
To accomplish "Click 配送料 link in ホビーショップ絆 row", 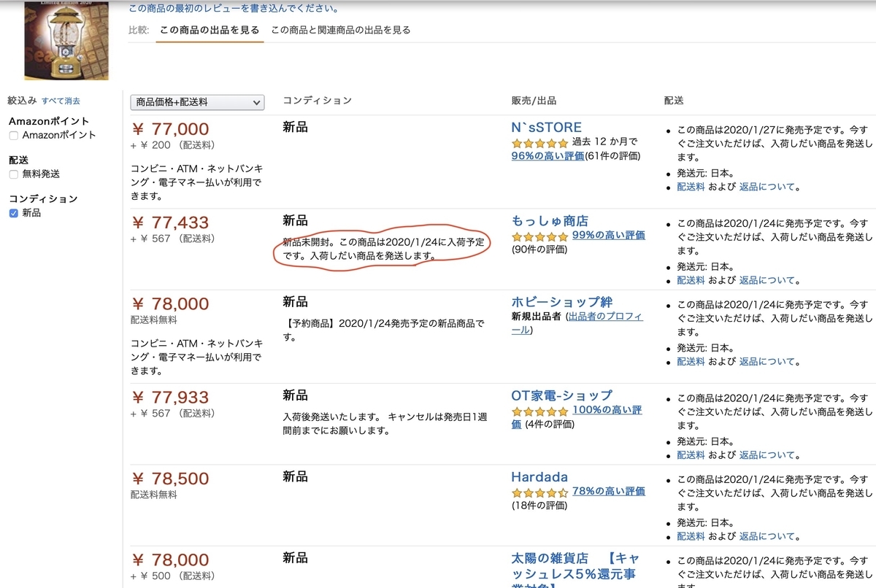I will pos(691,362).
